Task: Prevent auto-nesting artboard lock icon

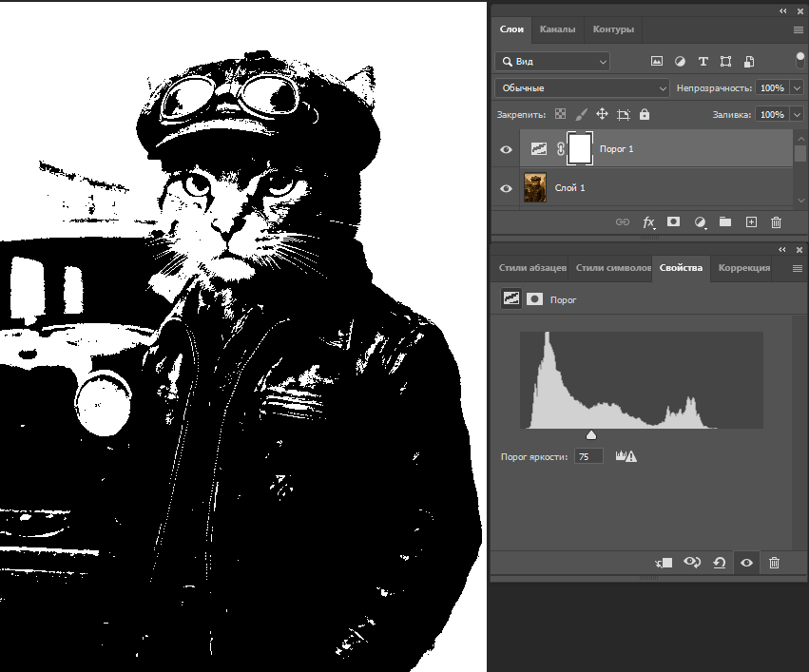Action: coord(624,114)
